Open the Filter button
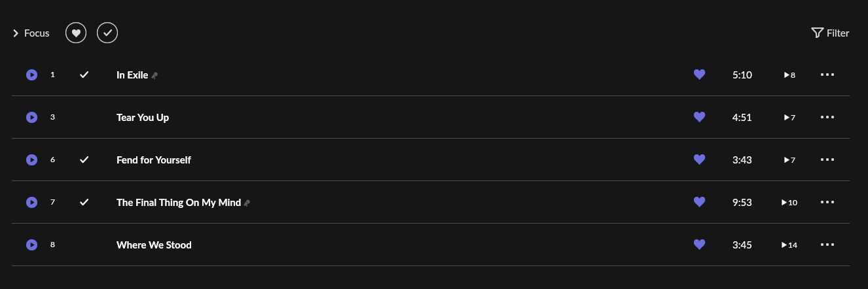The image size is (868, 289). 830,33
